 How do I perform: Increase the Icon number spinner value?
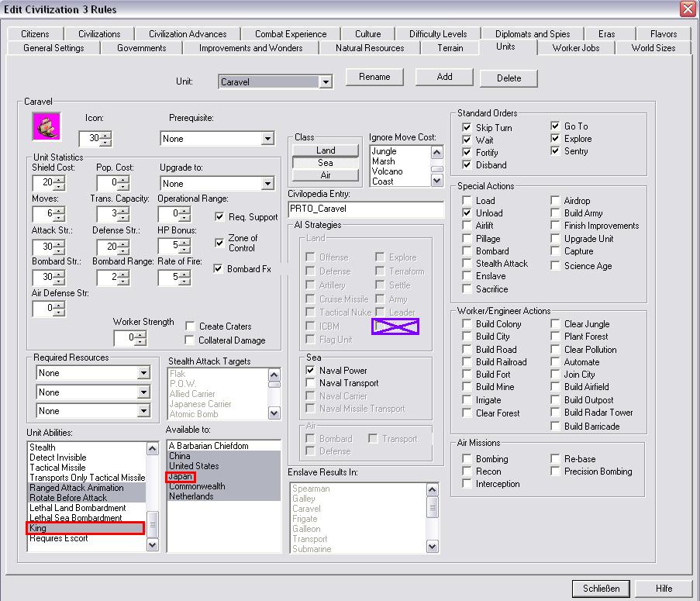pos(106,136)
